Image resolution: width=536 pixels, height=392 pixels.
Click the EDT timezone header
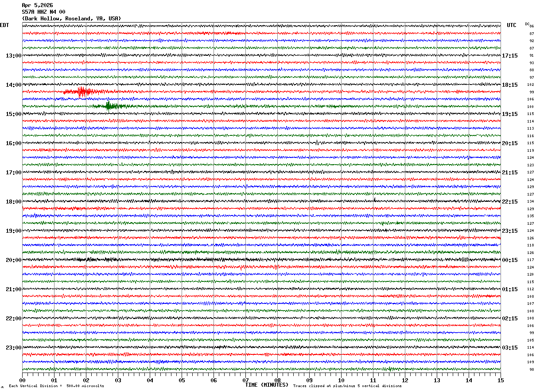(4, 25)
